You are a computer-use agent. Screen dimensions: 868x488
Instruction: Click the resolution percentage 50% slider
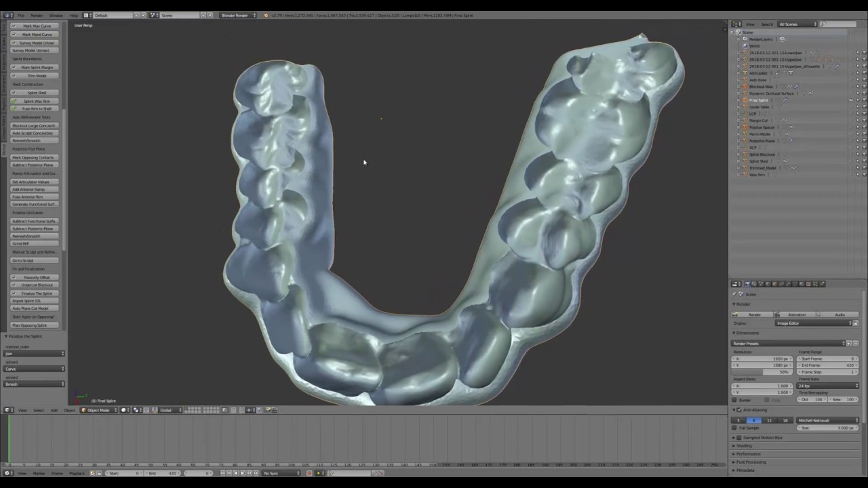pos(761,372)
